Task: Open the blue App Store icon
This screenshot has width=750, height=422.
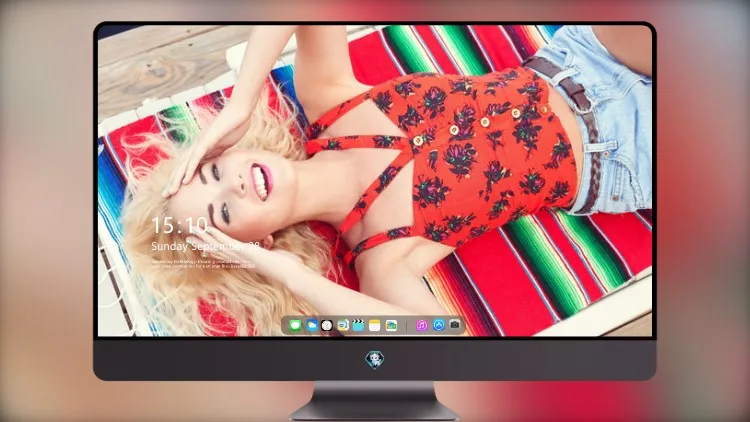Action: coord(439,325)
